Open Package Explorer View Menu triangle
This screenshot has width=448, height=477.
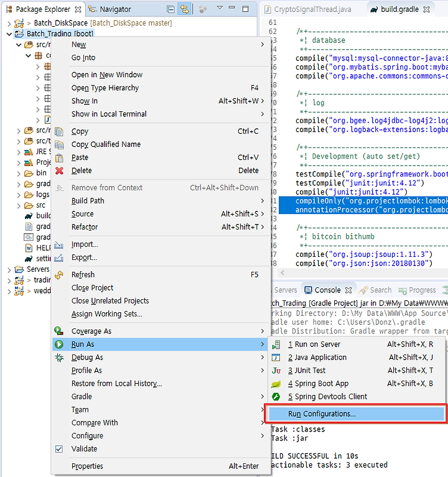[220, 8]
